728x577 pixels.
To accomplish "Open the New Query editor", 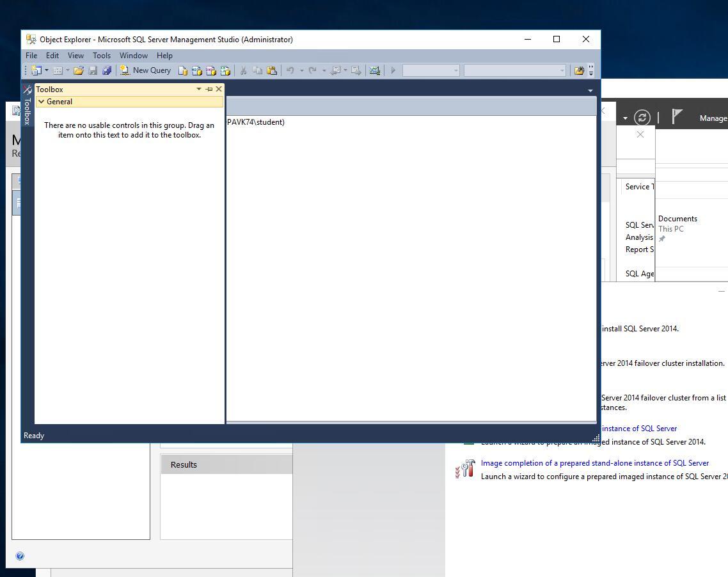I will (146, 70).
